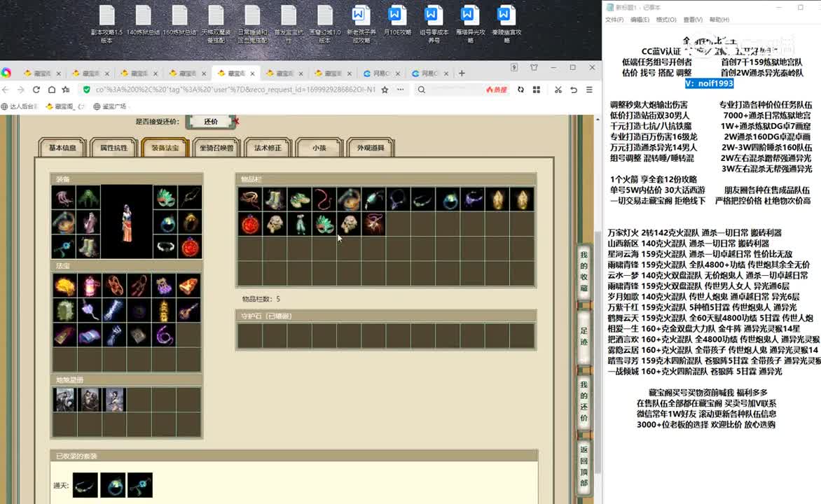Open the 雁塔异光攻略 desktop document
This screenshot has height=504, width=821.
pos(470,24)
